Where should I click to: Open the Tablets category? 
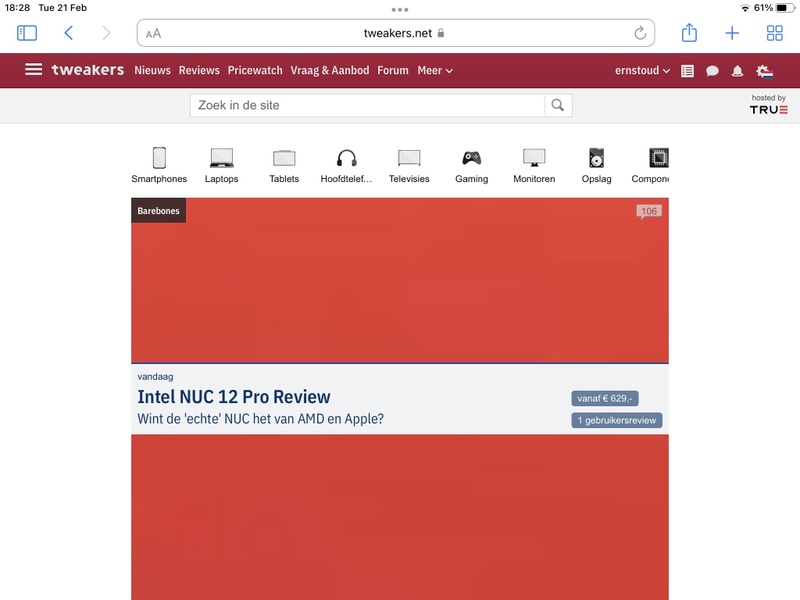point(284,165)
